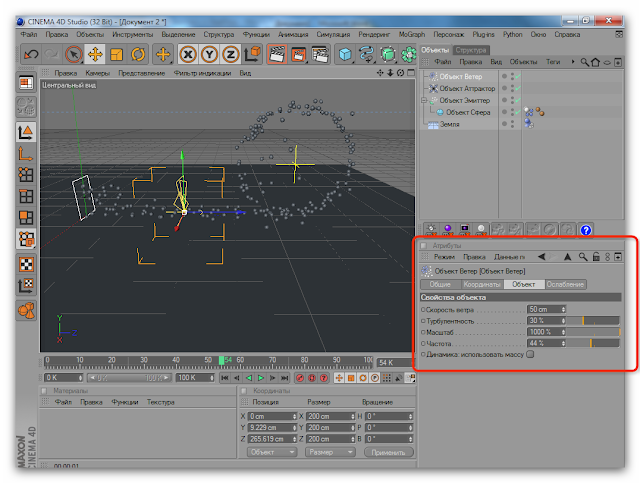Switch to the Общие attribute tab
This screenshot has height=483, width=640.
(x=440, y=284)
